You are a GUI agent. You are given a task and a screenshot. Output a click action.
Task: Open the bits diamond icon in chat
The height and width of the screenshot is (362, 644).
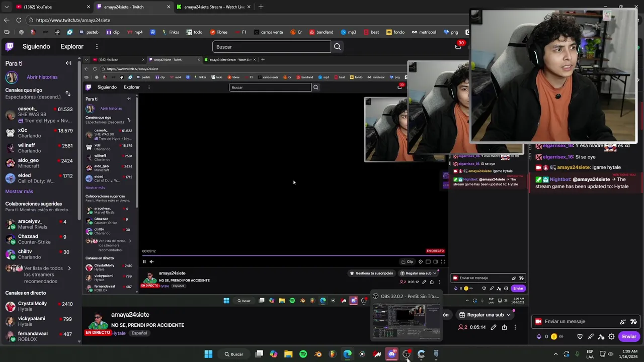point(539,337)
